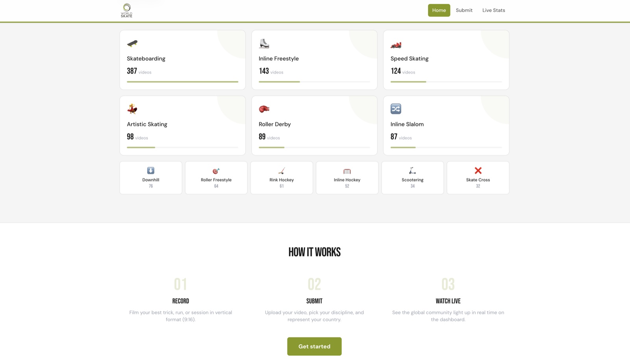The height and width of the screenshot is (364, 630).
Task: Click the SUBMIT step heading
Action: tap(314, 301)
